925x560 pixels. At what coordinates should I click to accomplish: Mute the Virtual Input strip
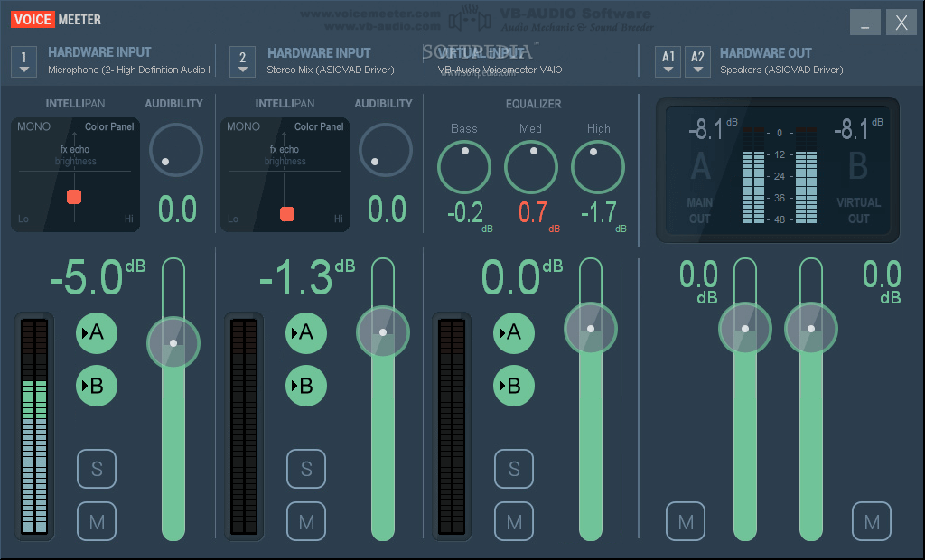point(514,521)
